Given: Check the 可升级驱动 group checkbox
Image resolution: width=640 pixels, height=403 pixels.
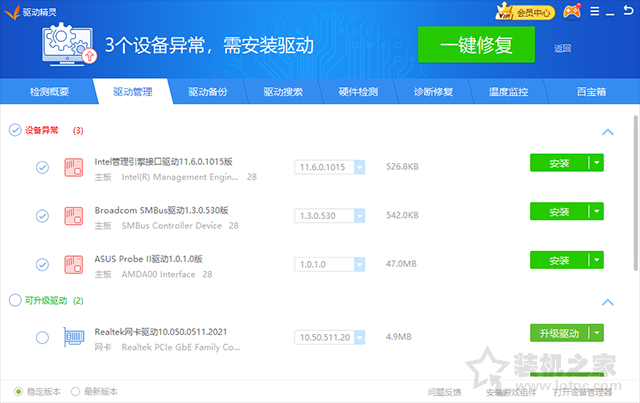Looking at the screenshot, I should point(15,300).
